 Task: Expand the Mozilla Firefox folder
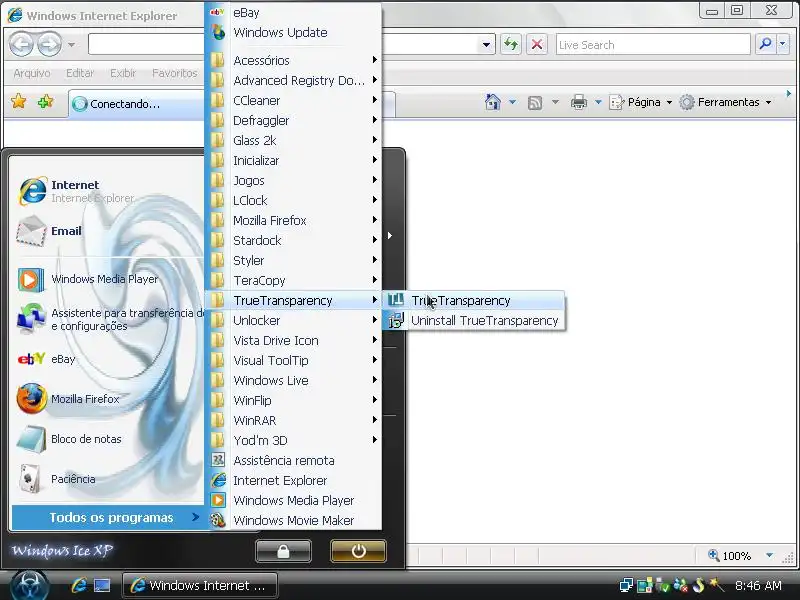293,220
